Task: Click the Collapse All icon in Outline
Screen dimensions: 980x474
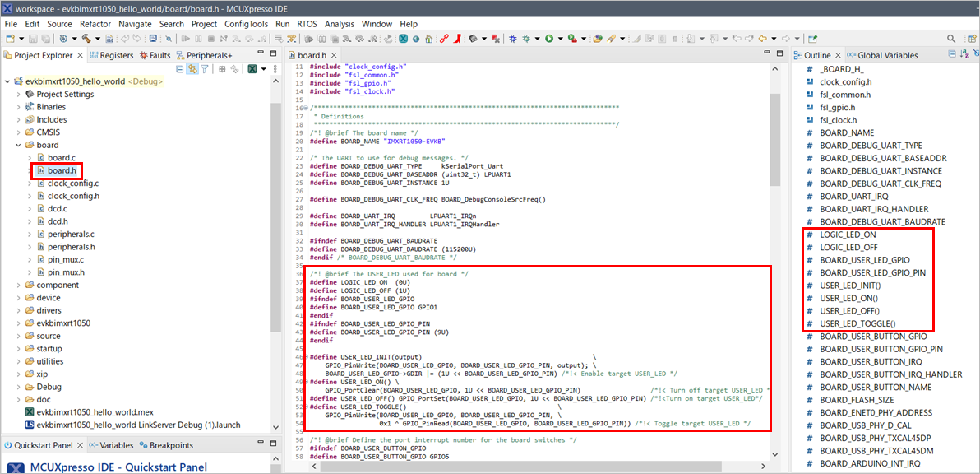Action: [x=952, y=55]
